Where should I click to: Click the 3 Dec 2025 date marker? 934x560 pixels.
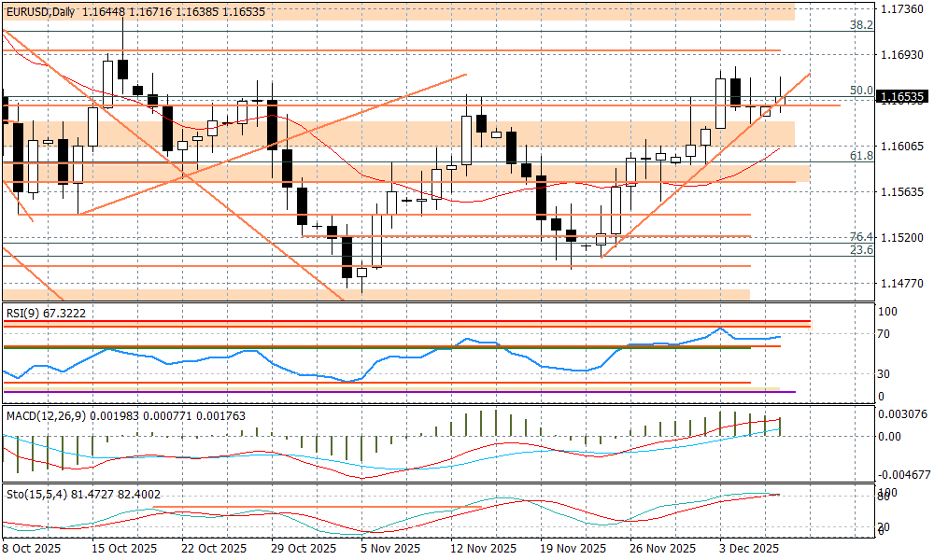[x=749, y=549]
